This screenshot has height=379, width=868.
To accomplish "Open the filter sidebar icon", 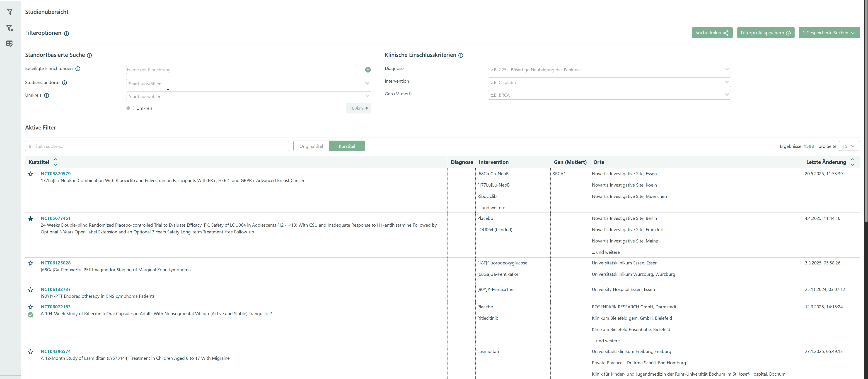I will (x=10, y=12).
